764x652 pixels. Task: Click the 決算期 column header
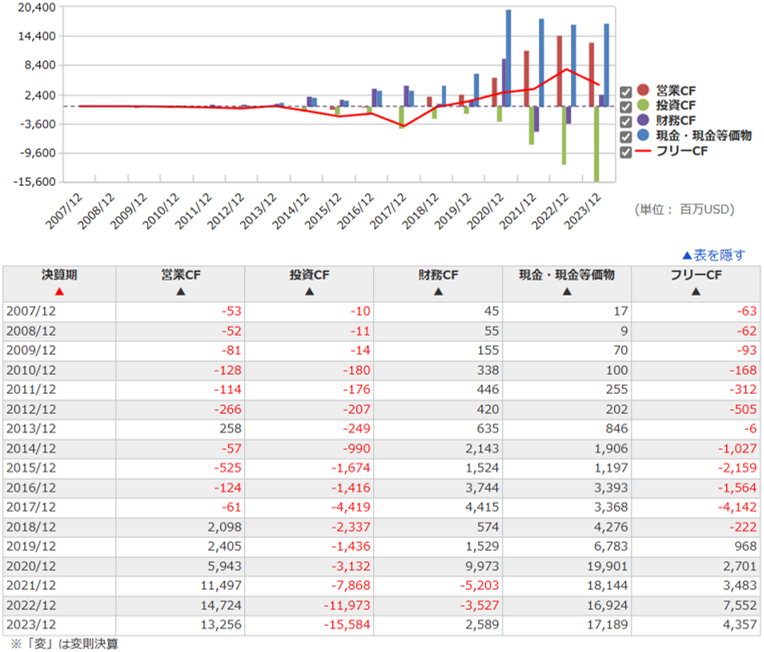(x=59, y=274)
